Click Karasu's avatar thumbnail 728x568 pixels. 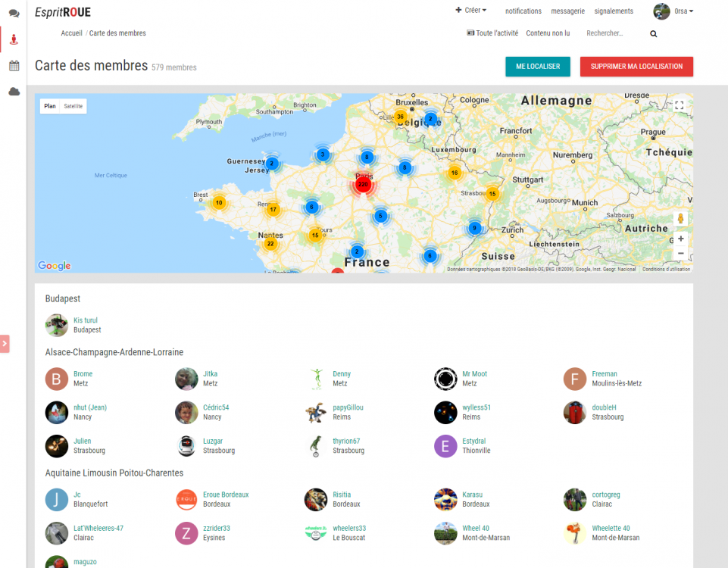coord(445,500)
